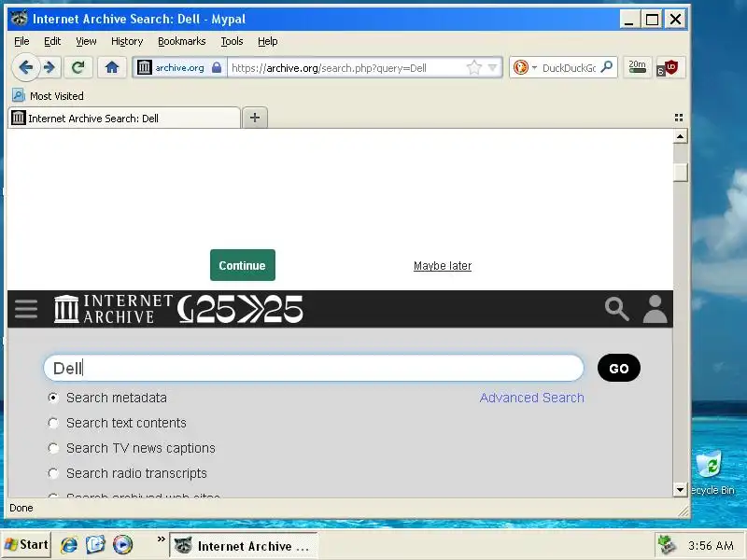The height and width of the screenshot is (560, 747).
Task: Click the Maybe later link
Action: (x=443, y=266)
